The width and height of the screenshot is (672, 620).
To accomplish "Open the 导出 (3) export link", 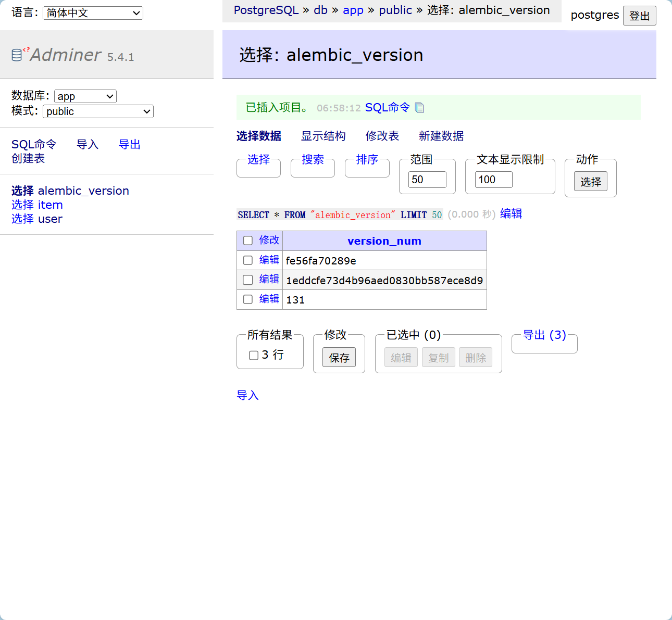I will 543,335.
